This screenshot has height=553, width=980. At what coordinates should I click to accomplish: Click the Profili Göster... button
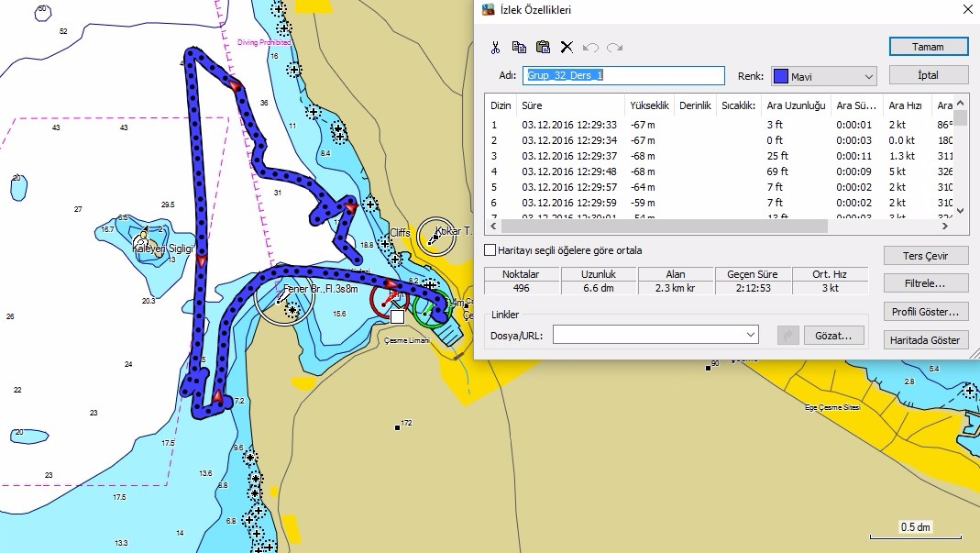pos(926,312)
